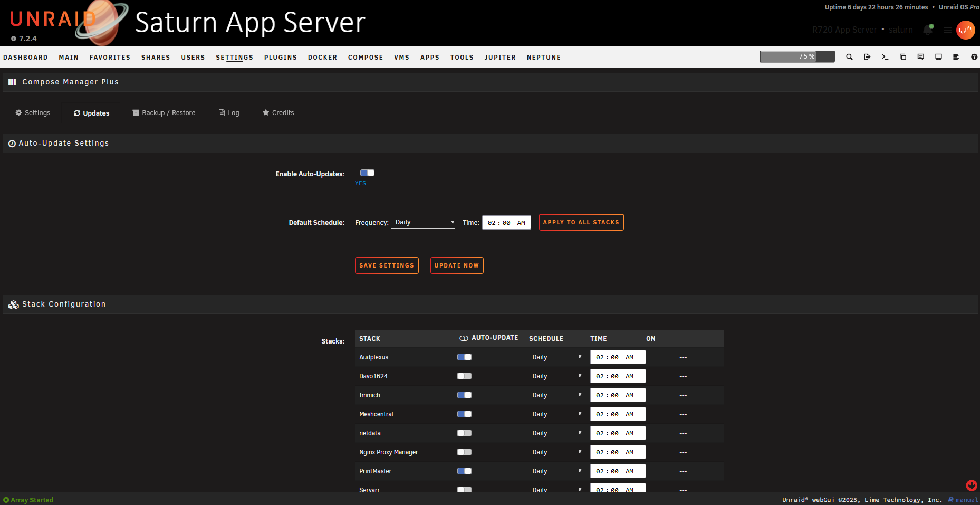Click the file manager copy icon

(x=903, y=57)
